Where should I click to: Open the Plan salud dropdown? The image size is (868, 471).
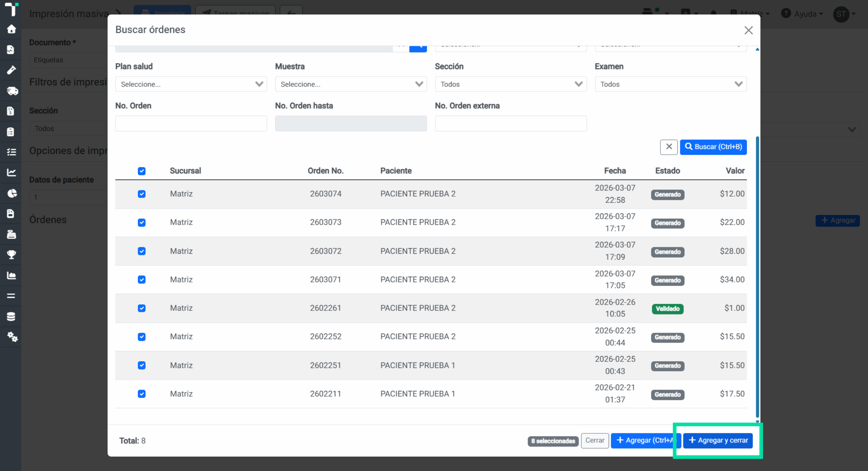pyautogui.click(x=191, y=84)
